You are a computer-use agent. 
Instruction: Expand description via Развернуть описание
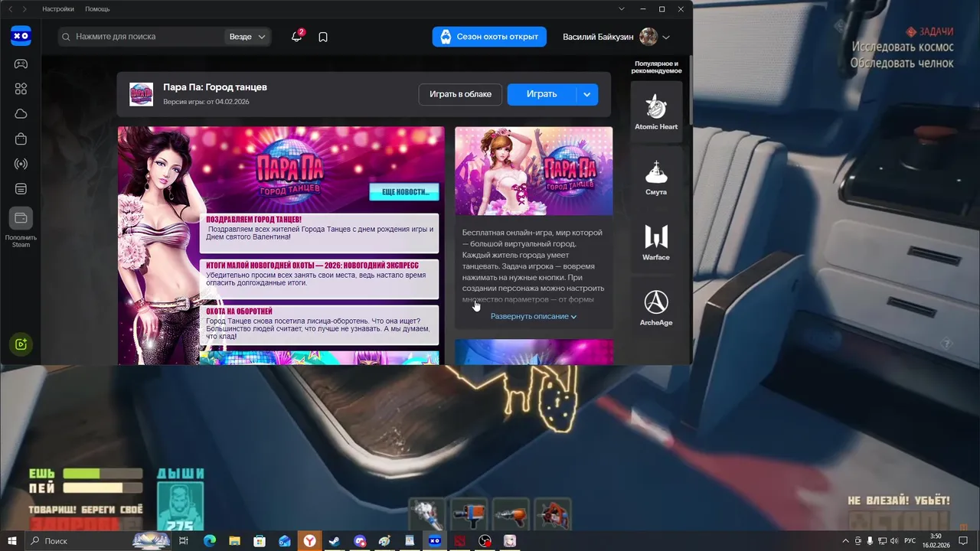(534, 316)
